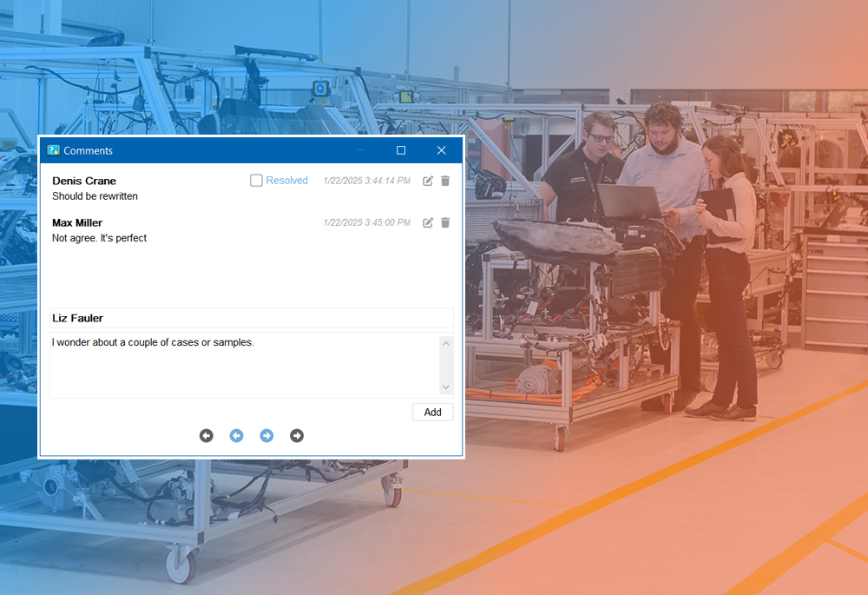868x595 pixels.
Task: Go to next comment with blue right arrow
Action: point(266,436)
